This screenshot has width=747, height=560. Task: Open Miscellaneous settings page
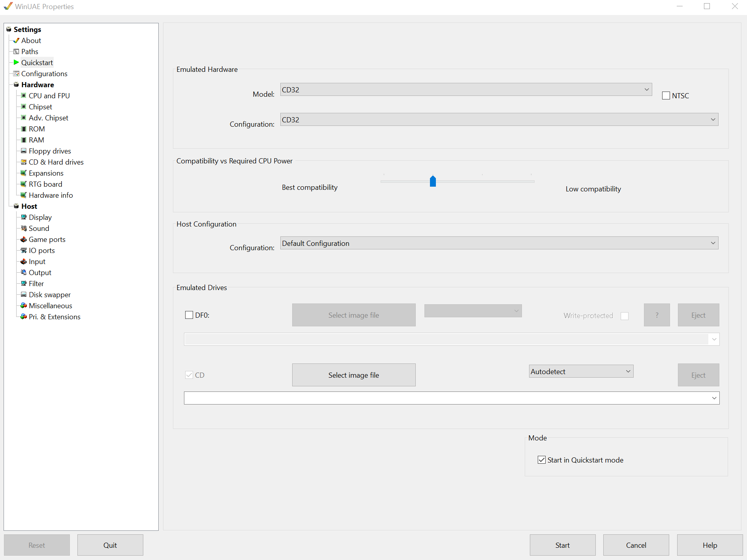point(51,306)
